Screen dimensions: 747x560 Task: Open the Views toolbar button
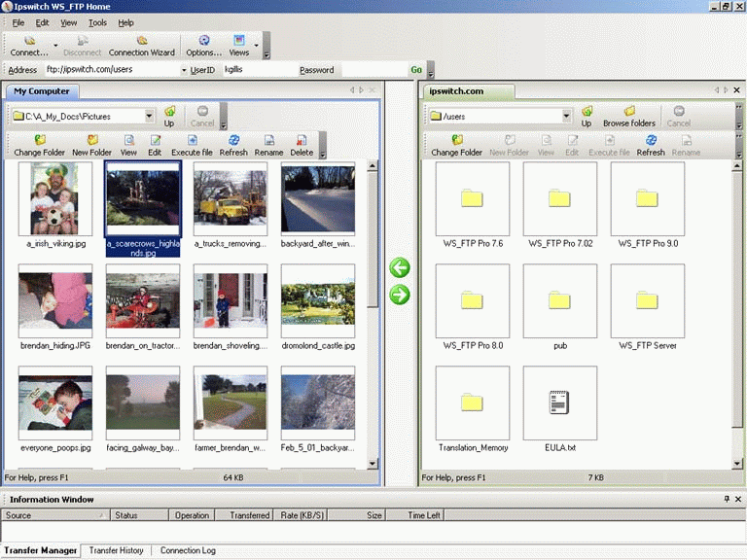238,47
